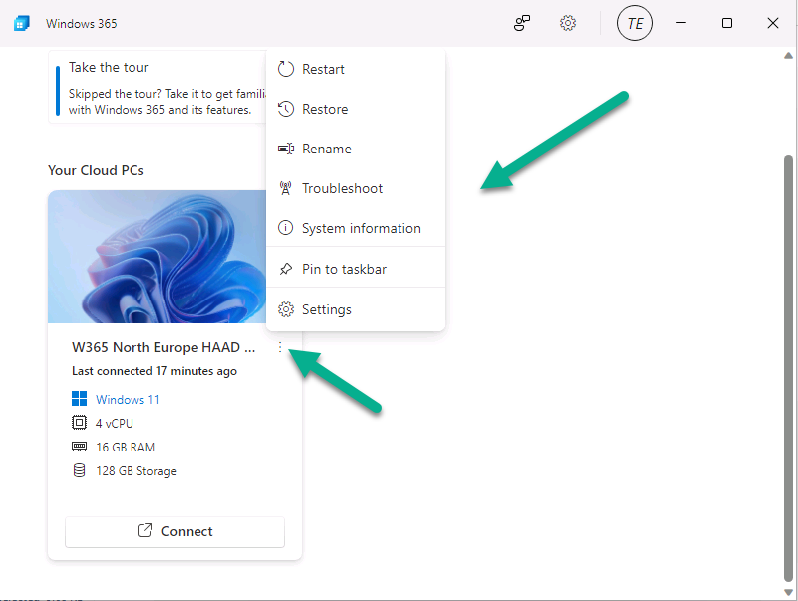Click the scrollbar up arrow

(x=788, y=55)
